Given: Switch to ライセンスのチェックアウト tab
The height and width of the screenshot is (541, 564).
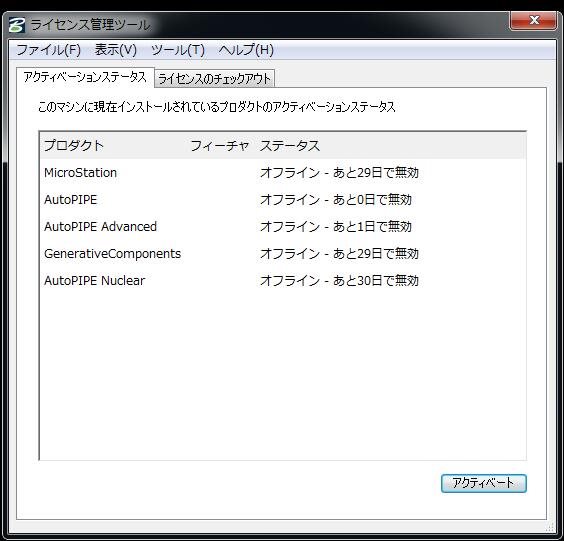Looking at the screenshot, I should pyautogui.click(x=214, y=78).
